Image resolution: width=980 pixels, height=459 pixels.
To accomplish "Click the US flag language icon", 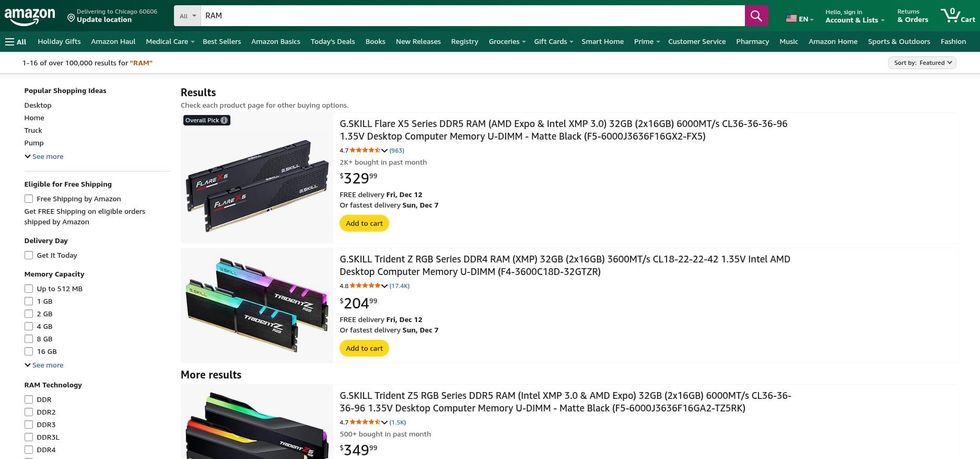I will [790, 18].
